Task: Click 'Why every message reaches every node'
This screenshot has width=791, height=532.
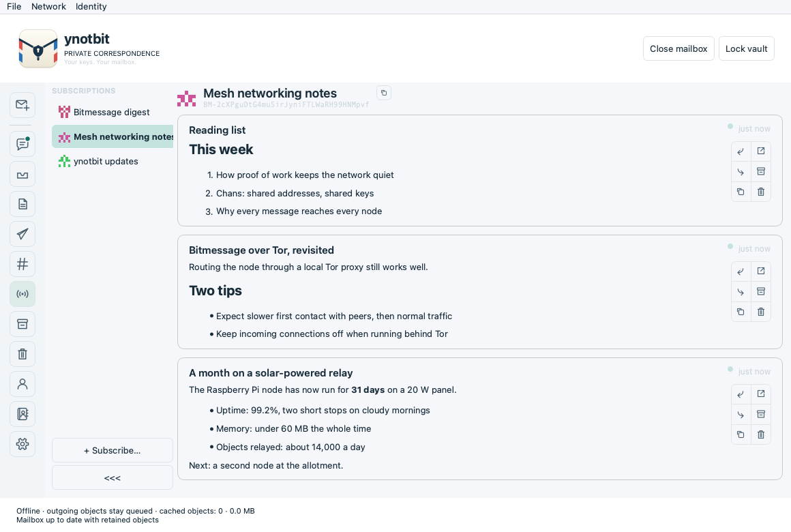Action: [x=299, y=211]
